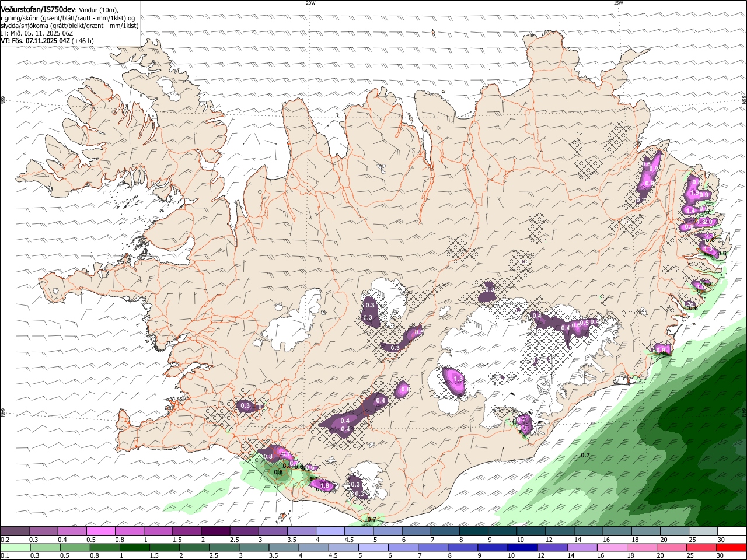
Task: Click the 1.8 snowfall value near the southwest coast
Action: 325,485
